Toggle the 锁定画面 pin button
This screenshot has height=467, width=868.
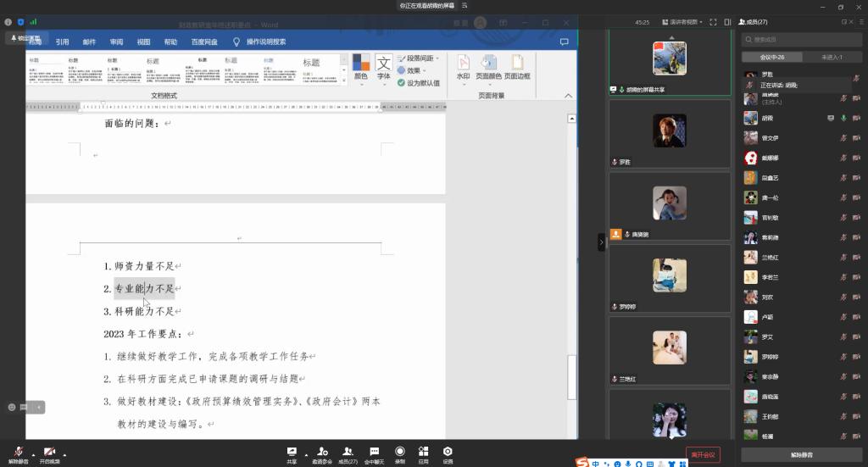pyautogui.click(x=27, y=38)
